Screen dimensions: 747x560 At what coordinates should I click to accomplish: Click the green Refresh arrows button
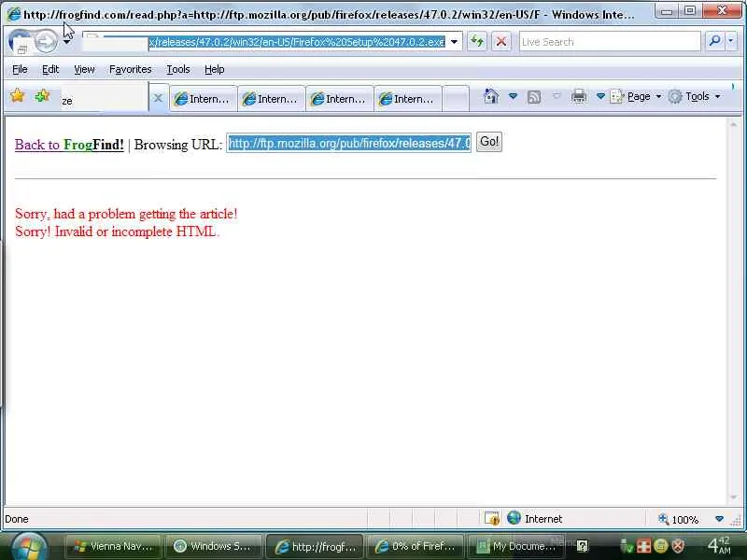pyautogui.click(x=477, y=42)
